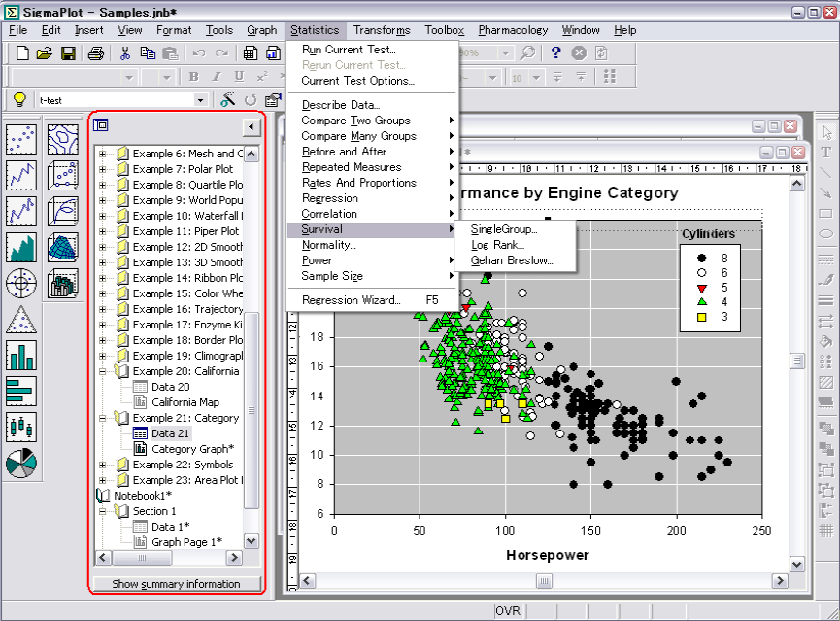Hide the notebook panel with arrow button
This screenshot has height=621, width=840.
pos(251,126)
